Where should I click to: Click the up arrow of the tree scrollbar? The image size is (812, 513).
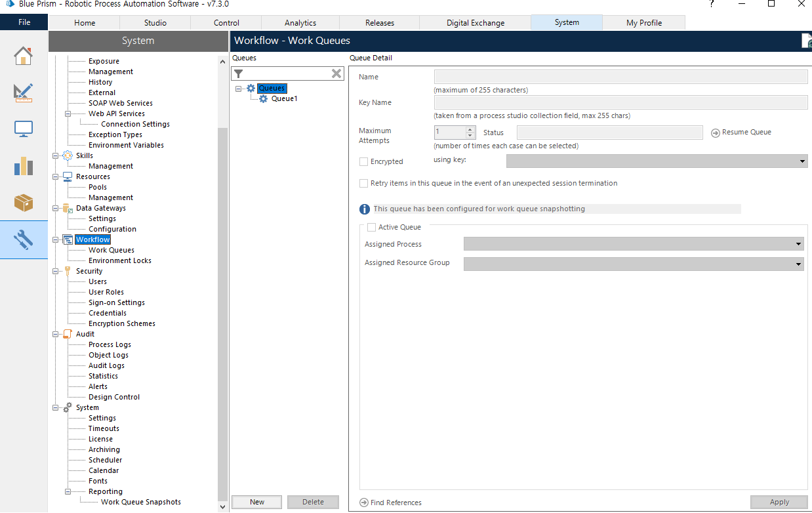coord(223,60)
